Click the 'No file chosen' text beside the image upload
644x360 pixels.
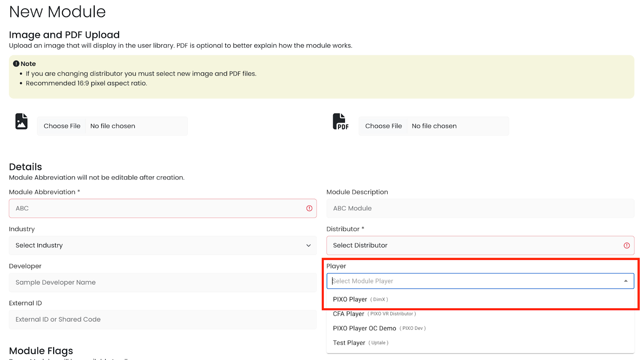(113, 126)
